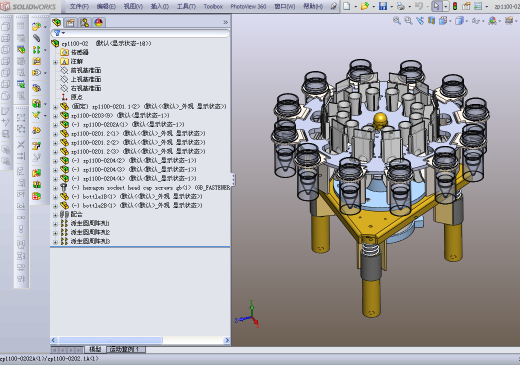Open the DisplayManager appearance sphere tab

(98, 22)
